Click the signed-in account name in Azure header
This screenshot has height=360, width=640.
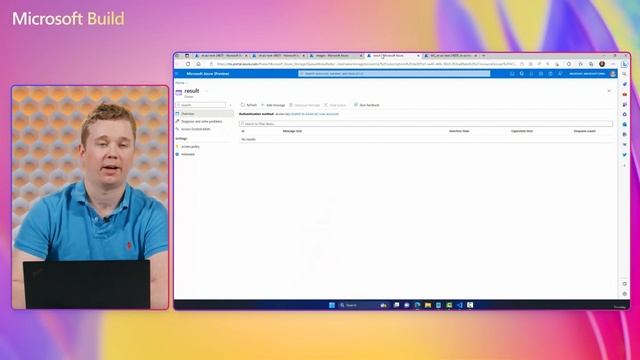tap(587, 74)
